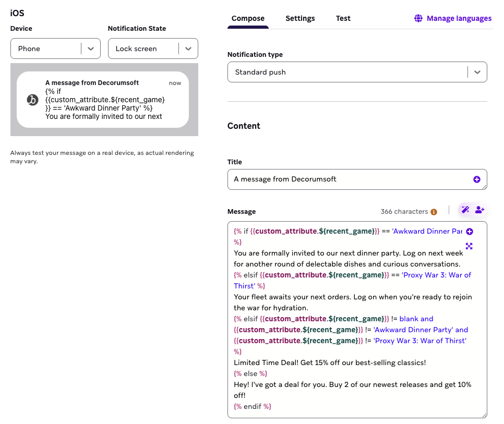
Task: Open the Device dropdown showing Phone
Action: click(56, 49)
